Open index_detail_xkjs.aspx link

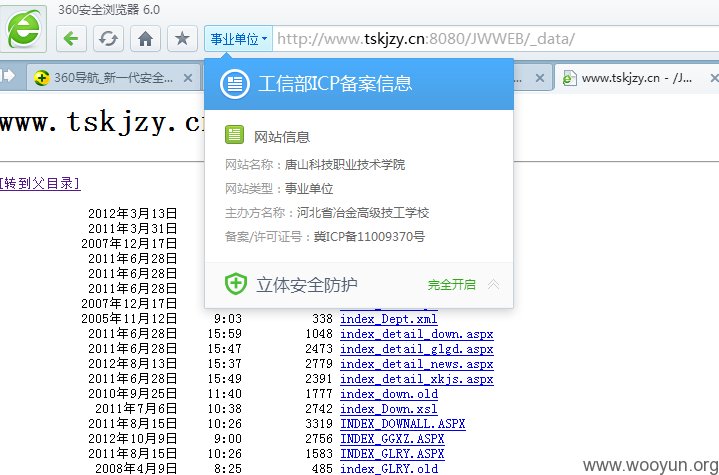(416, 379)
